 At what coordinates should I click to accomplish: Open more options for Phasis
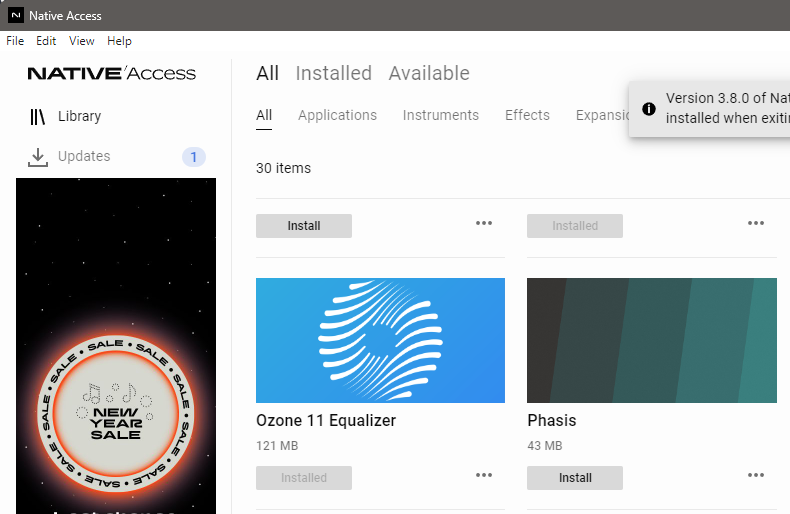coord(756,475)
